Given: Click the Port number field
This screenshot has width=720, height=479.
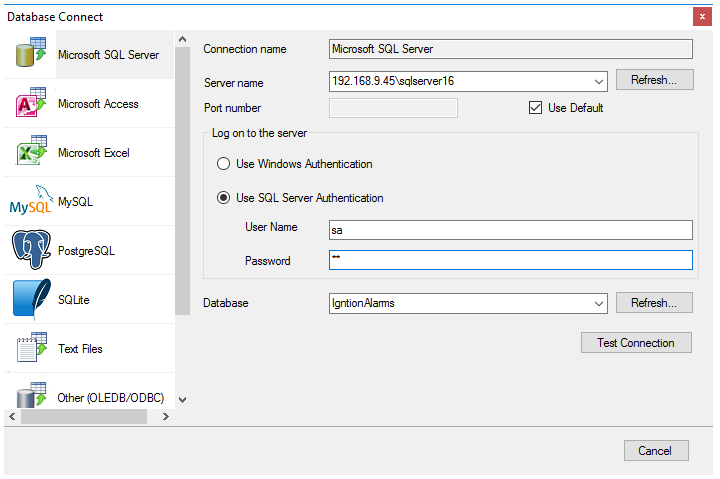Looking at the screenshot, I should (393, 108).
